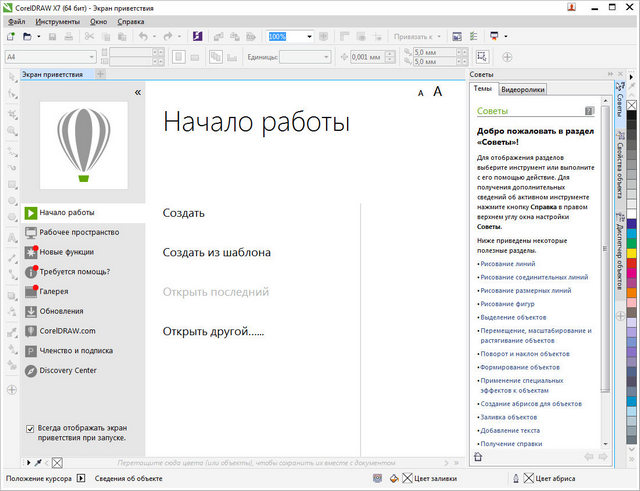
Task: Click Создать to start a new document
Action: (x=184, y=213)
